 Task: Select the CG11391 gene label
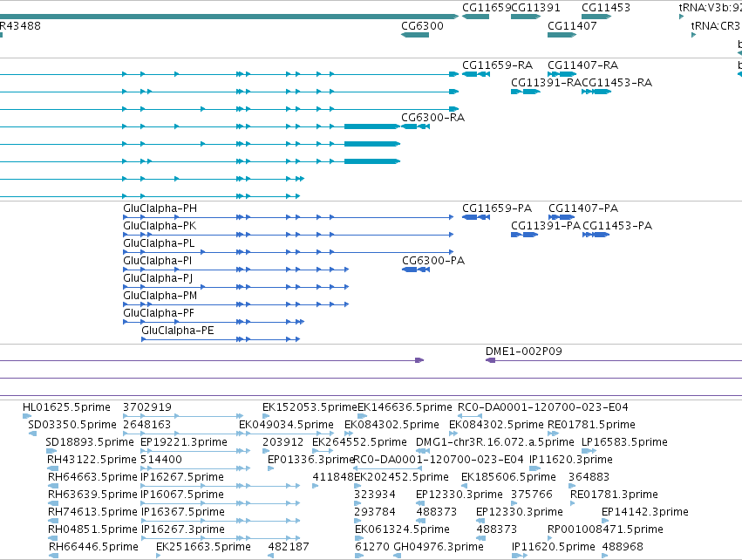(x=535, y=8)
